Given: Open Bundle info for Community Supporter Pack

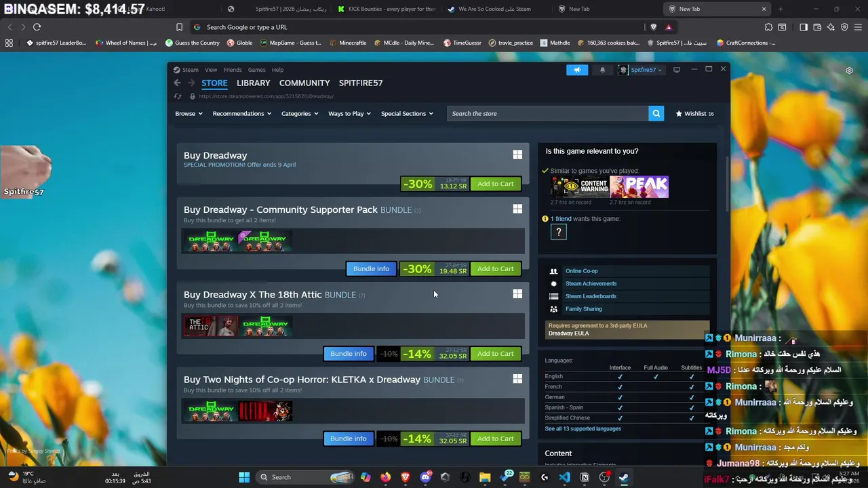Looking at the screenshot, I should click(372, 268).
